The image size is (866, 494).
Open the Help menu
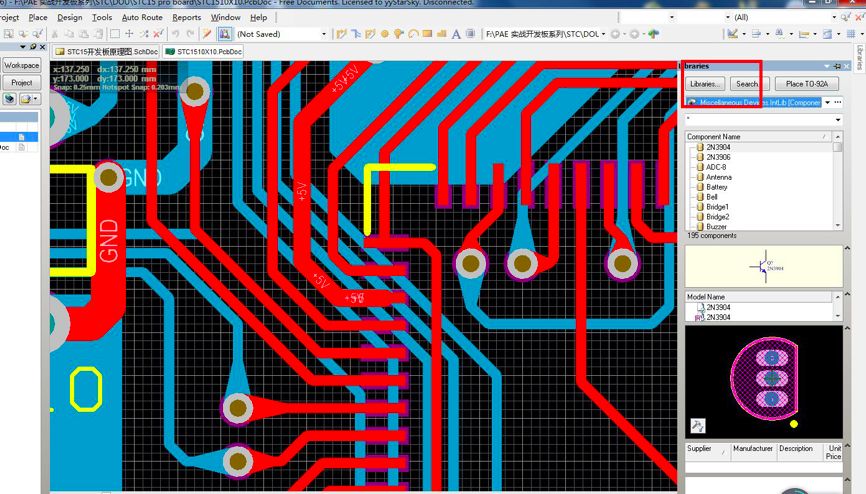(258, 17)
